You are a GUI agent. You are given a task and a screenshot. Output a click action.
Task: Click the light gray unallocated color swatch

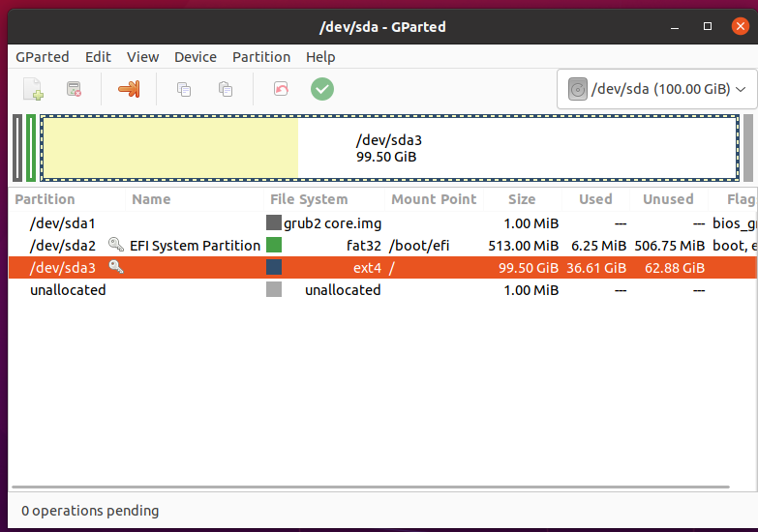(x=274, y=289)
